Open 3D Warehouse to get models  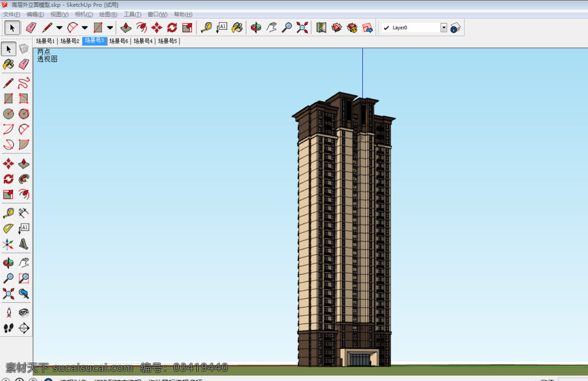336,28
